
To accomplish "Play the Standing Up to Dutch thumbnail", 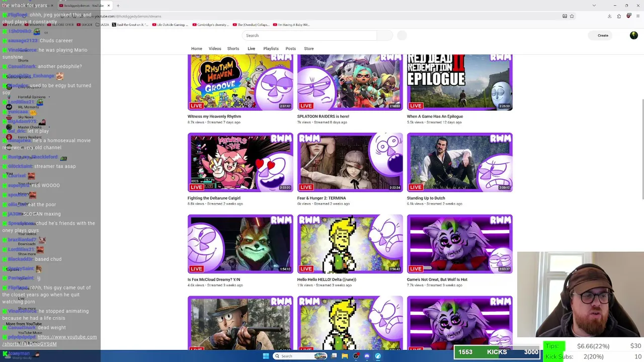I will tap(460, 162).
